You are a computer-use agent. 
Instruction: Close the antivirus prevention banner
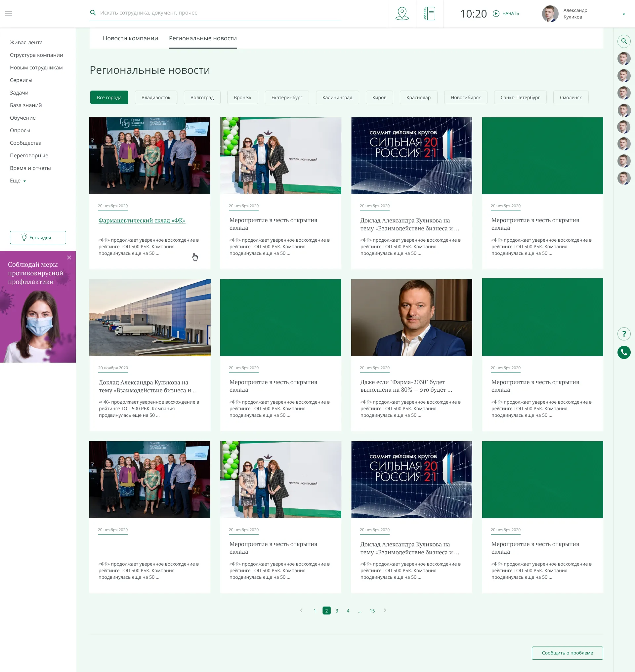click(69, 257)
